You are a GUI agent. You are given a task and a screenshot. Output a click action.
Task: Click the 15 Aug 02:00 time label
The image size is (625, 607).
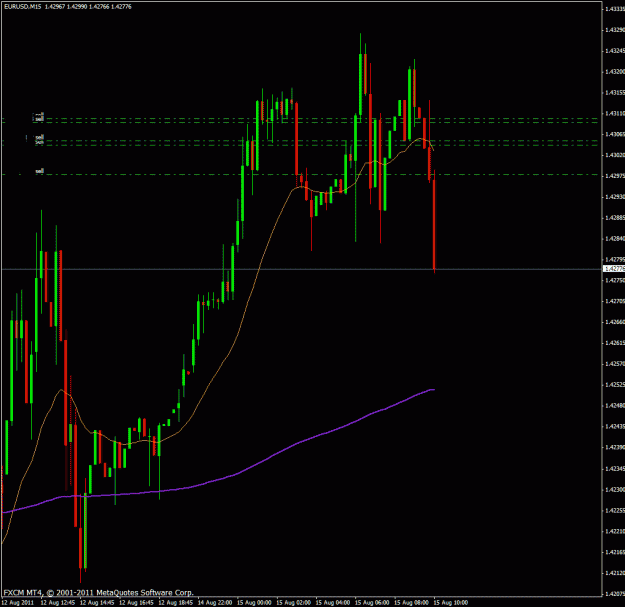294,602
